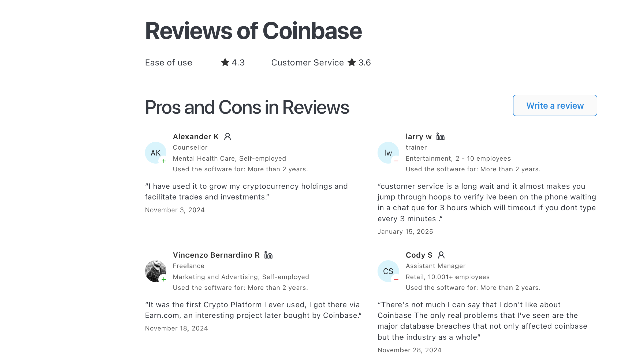The width and height of the screenshot is (644, 362).
Task: Click the AK initials avatar
Action: coord(156,153)
